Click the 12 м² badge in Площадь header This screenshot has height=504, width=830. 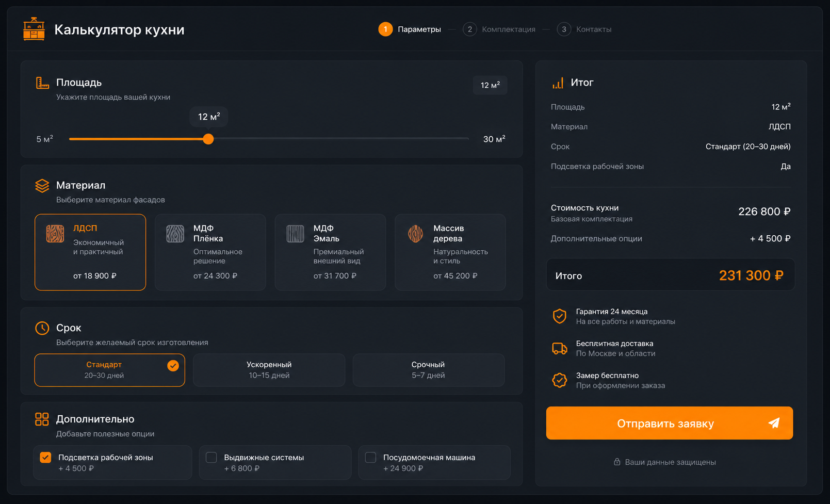490,85
